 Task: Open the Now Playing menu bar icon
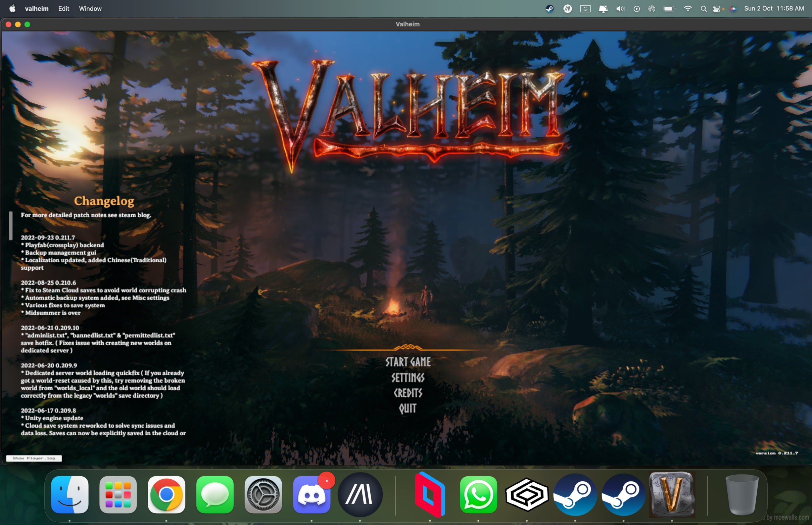636,8
